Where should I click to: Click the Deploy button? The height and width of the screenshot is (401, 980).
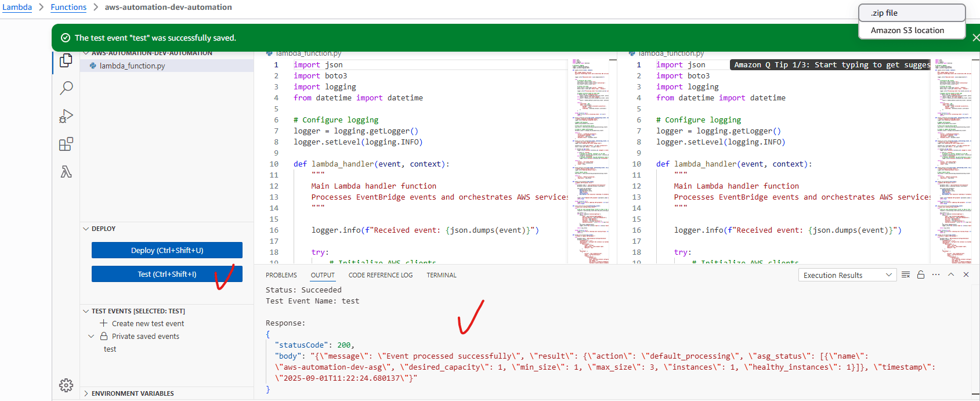point(167,250)
